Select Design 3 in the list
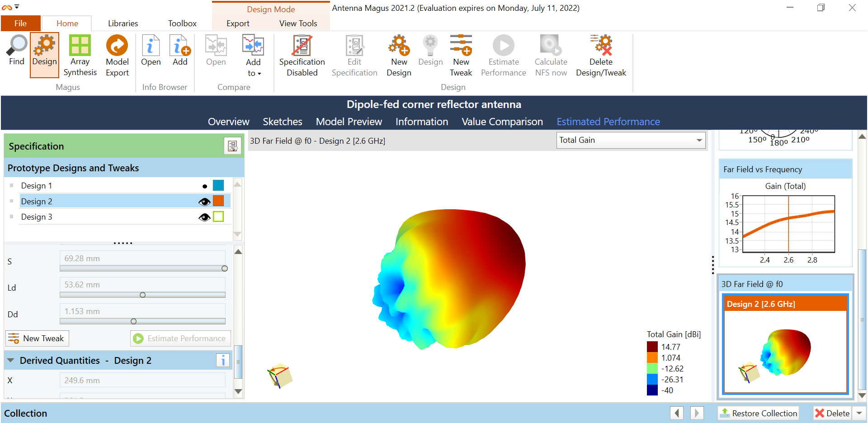The height and width of the screenshot is (423, 868). (125, 217)
